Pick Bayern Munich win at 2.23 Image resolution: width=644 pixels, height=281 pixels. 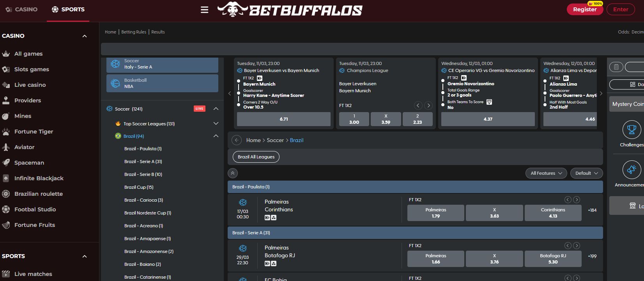[418, 119]
